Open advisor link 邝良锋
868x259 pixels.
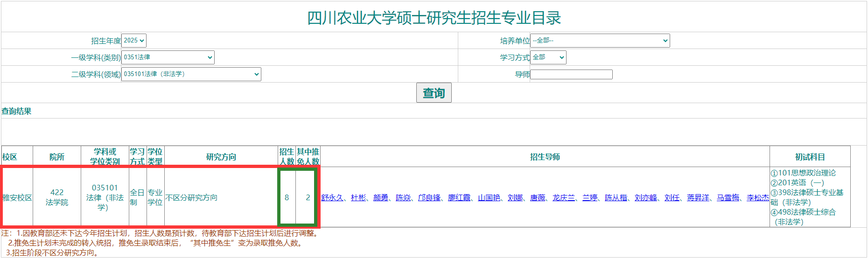pyautogui.click(x=429, y=197)
